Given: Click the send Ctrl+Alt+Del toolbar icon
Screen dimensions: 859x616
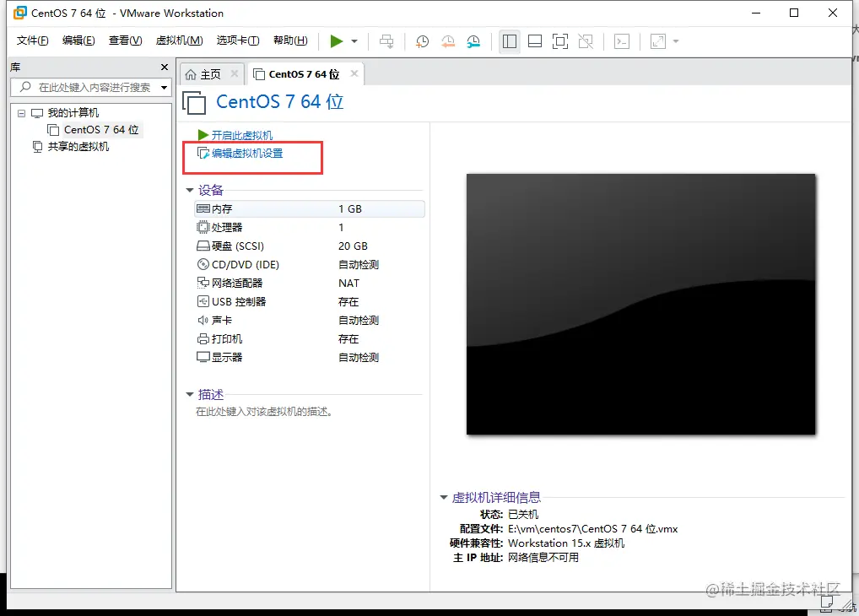Looking at the screenshot, I should pyautogui.click(x=386, y=41).
